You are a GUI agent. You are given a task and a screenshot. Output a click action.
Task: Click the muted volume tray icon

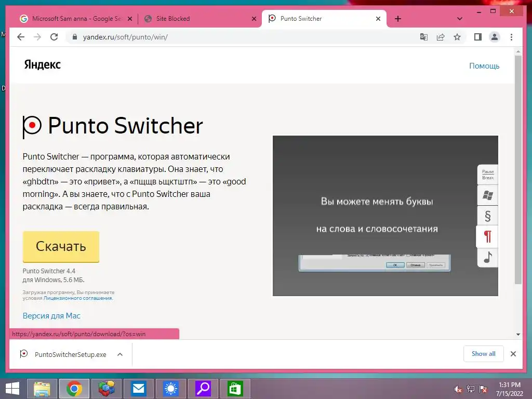tap(458, 389)
